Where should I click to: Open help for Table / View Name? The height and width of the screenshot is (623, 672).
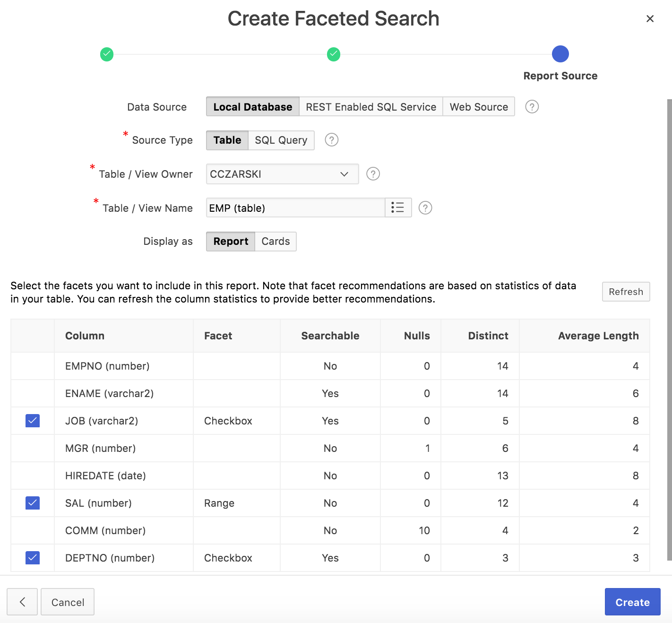tap(425, 208)
